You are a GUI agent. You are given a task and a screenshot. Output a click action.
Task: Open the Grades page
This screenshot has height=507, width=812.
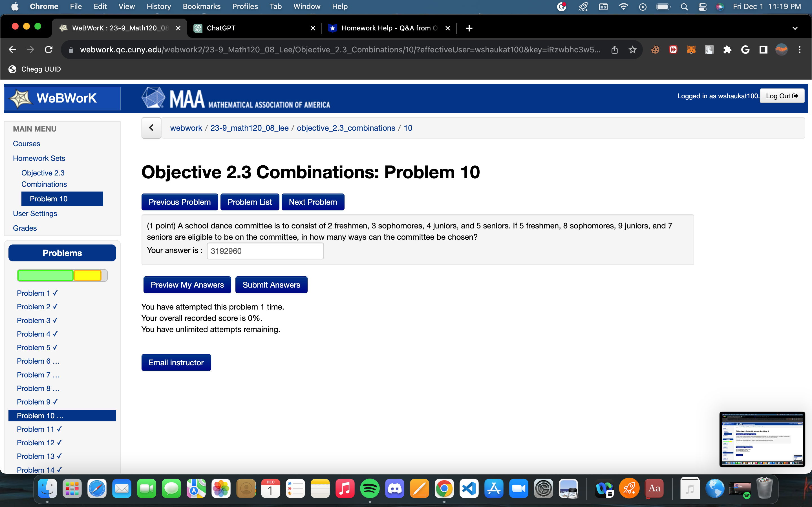tap(25, 228)
